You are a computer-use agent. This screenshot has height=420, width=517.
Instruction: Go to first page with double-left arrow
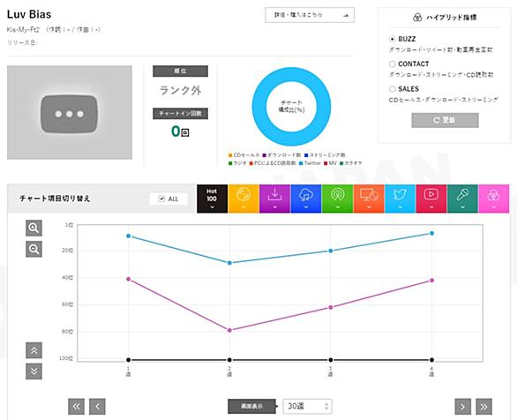(76, 407)
